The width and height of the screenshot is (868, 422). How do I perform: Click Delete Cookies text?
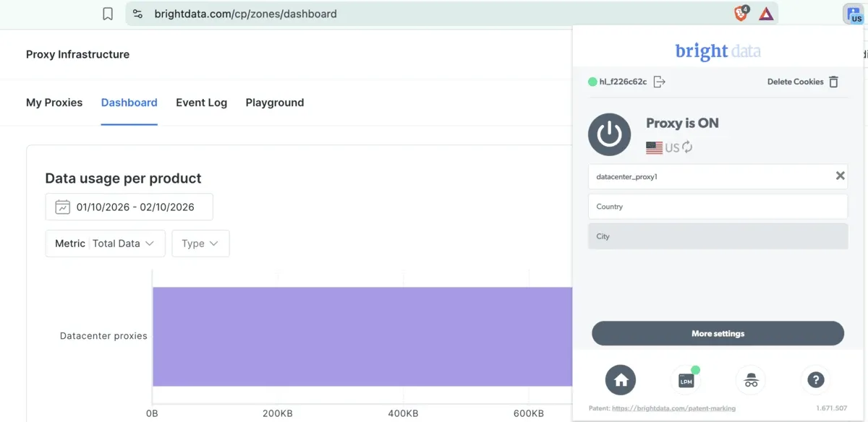point(796,82)
